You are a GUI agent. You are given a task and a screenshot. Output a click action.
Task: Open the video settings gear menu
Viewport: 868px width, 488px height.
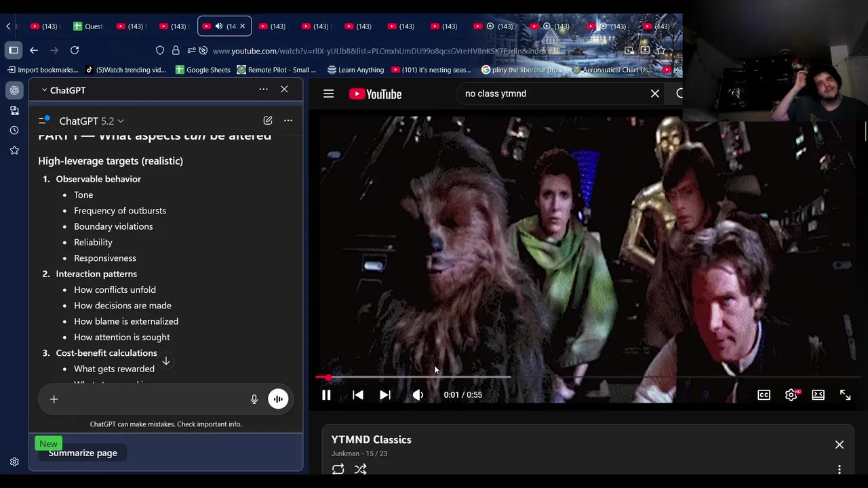pos(791,395)
